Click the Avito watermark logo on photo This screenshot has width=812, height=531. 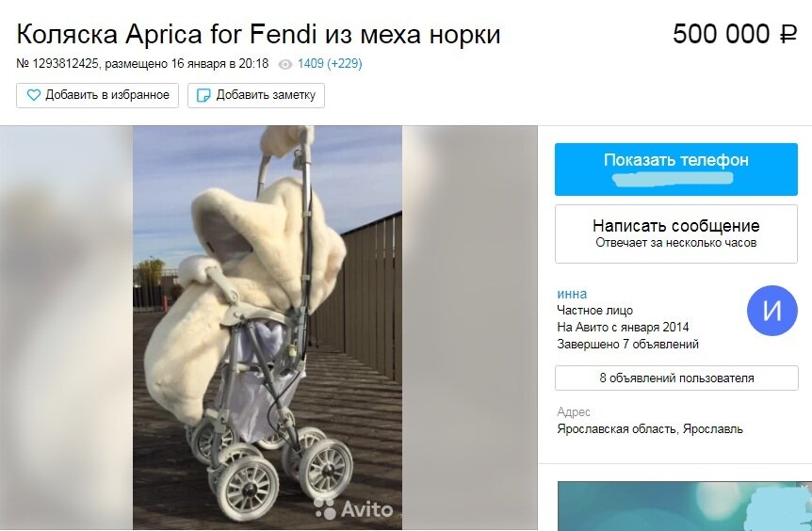tap(353, 508)
